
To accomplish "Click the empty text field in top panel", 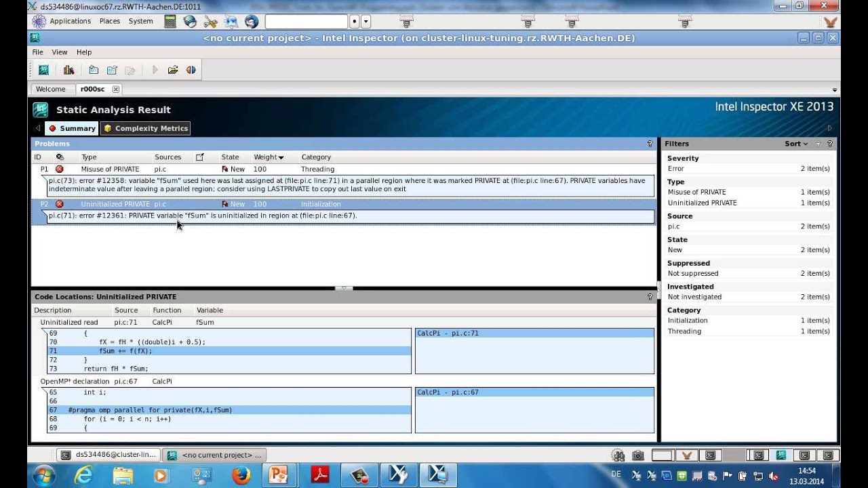I will point(306,22).
